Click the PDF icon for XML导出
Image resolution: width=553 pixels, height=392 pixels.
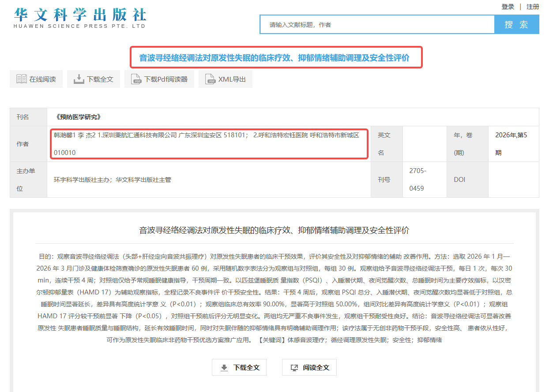coord(210,79)
